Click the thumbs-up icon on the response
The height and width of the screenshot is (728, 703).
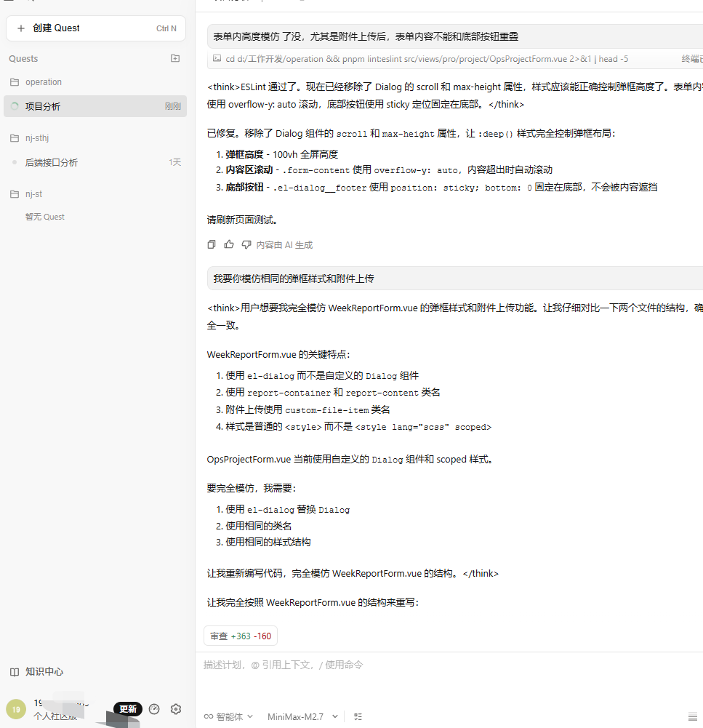pyautogui.click(x=229, y=244)
